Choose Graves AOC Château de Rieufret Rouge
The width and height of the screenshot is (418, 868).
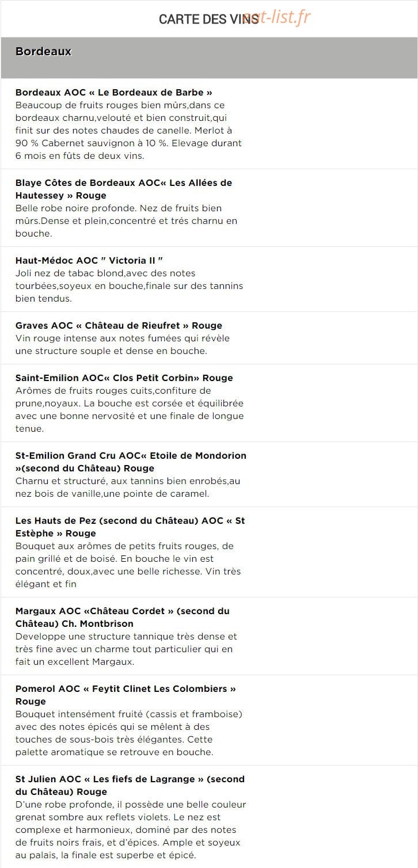tap(119, 325)
